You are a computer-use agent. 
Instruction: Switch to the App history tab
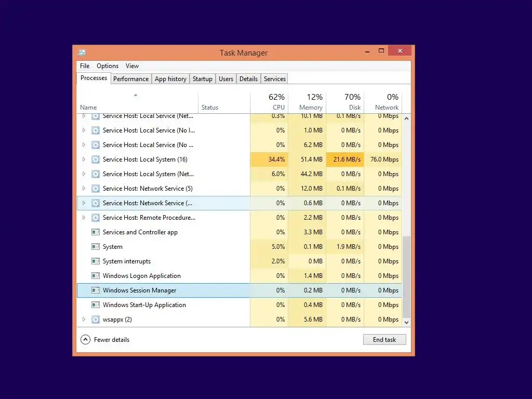tap(170, 79)
